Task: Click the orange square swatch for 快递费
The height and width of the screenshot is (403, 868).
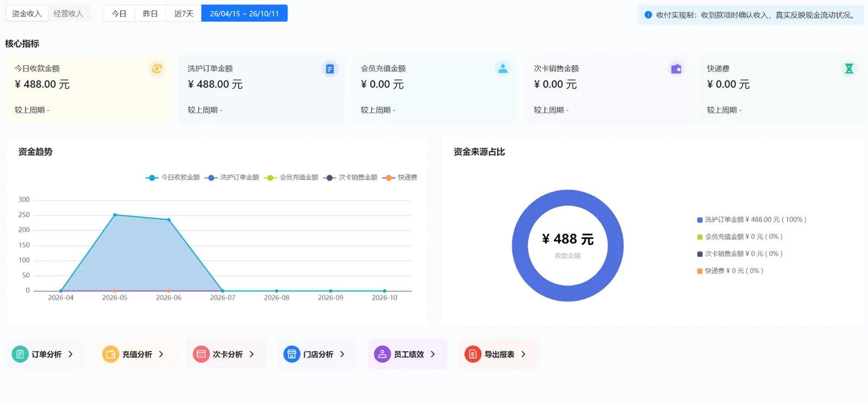Action: pos(700,271)
